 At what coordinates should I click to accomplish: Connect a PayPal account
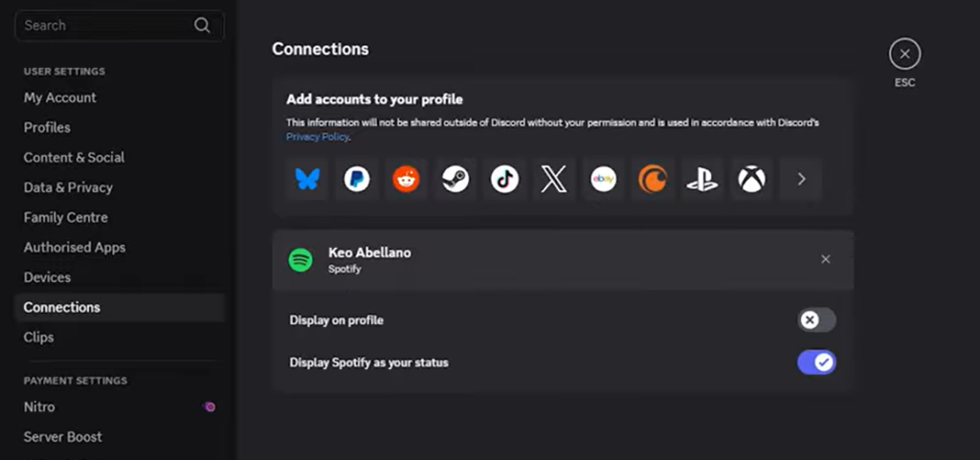coord(357,180)
